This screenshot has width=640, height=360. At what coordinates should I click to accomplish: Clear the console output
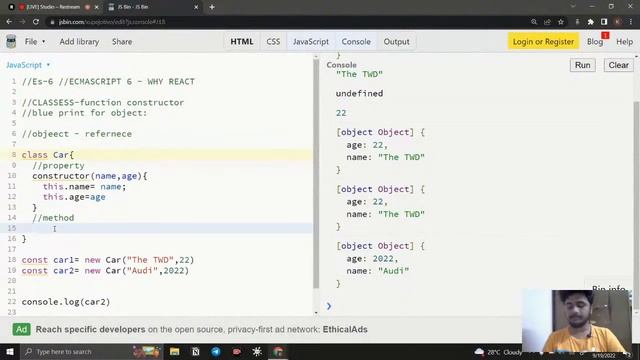click(x=618, y=65)
